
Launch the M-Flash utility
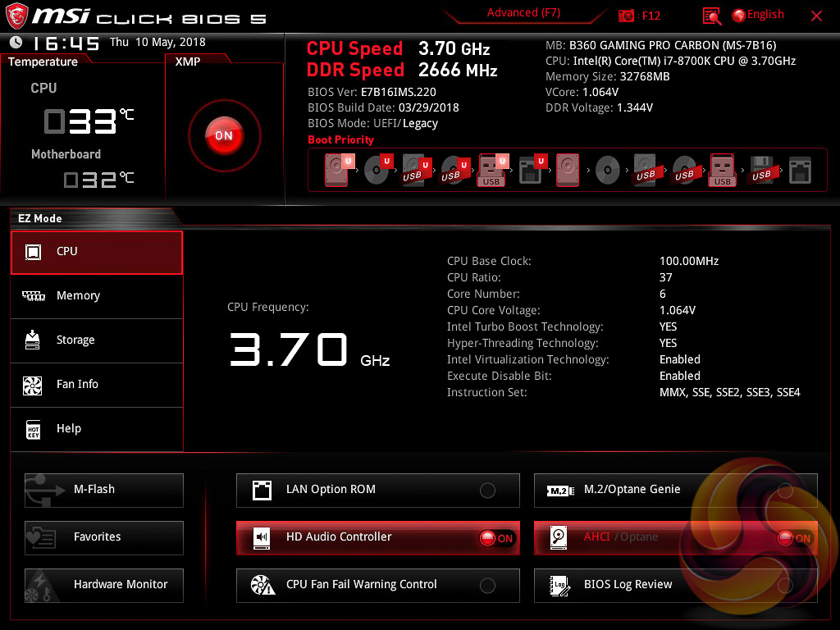[x=104, y=490]
